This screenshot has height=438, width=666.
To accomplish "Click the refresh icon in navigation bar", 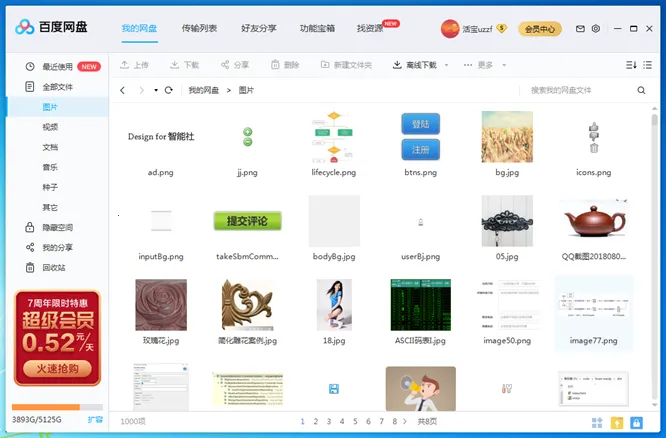I will [x=169, y=90].
